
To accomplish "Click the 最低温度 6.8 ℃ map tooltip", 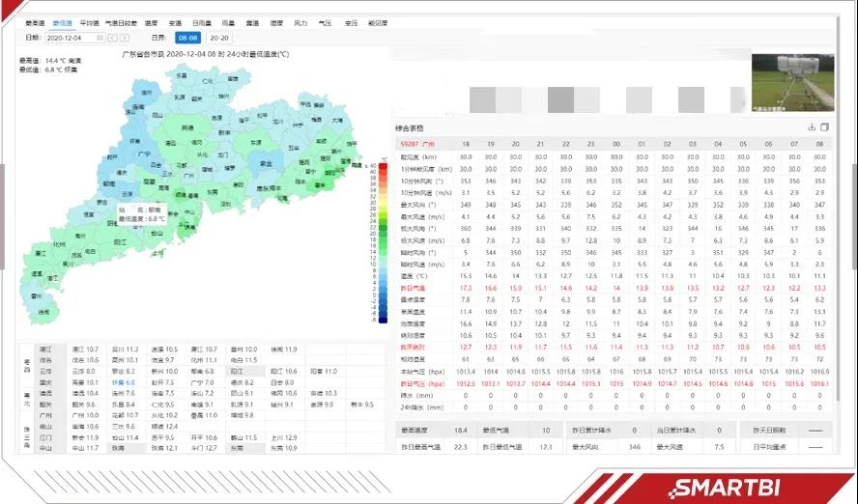I will (141, 214).
